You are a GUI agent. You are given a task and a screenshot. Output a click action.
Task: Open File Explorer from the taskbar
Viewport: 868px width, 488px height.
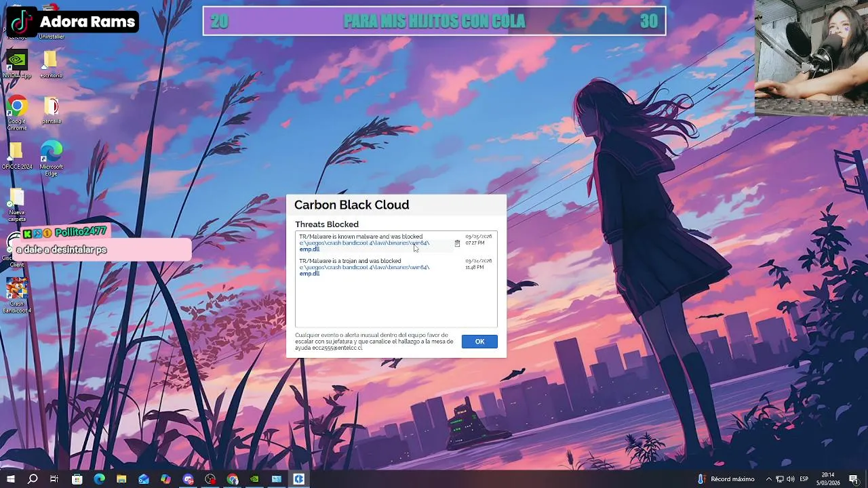[121, 479]
